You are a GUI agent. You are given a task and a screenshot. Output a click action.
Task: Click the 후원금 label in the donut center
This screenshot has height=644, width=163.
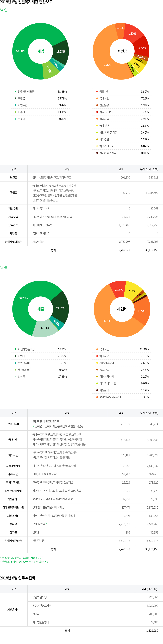click(122, 51)
